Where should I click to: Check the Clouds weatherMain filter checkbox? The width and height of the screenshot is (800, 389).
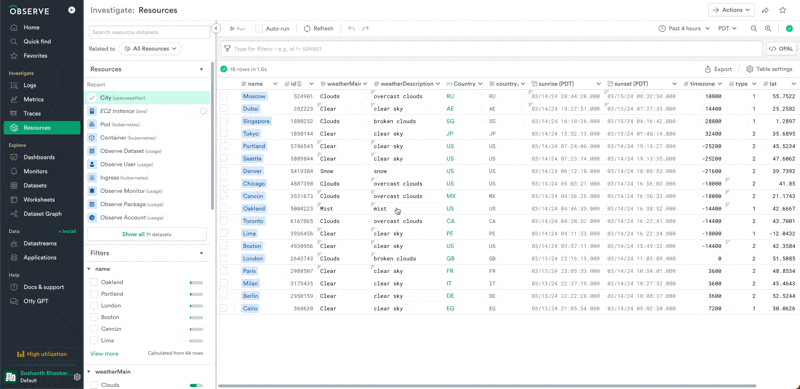(x=94, y=385)
